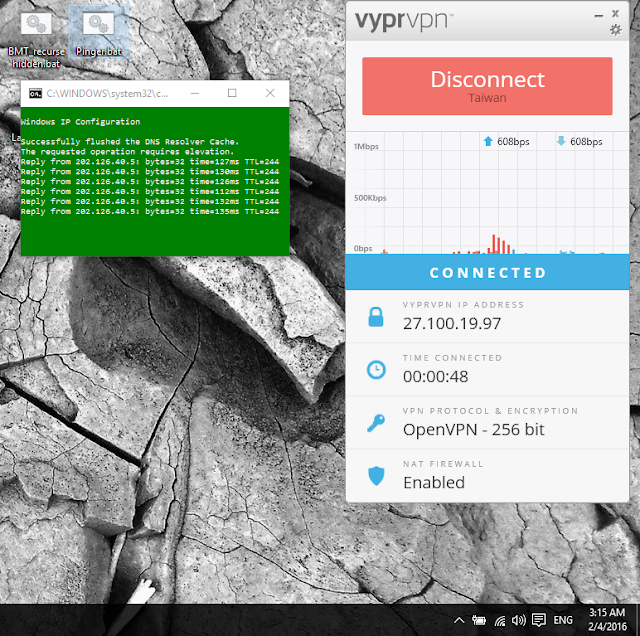Open the volume speaker tray icon
Image resolution: width=640 pixels, height=636 pixels.
[518, 620]
